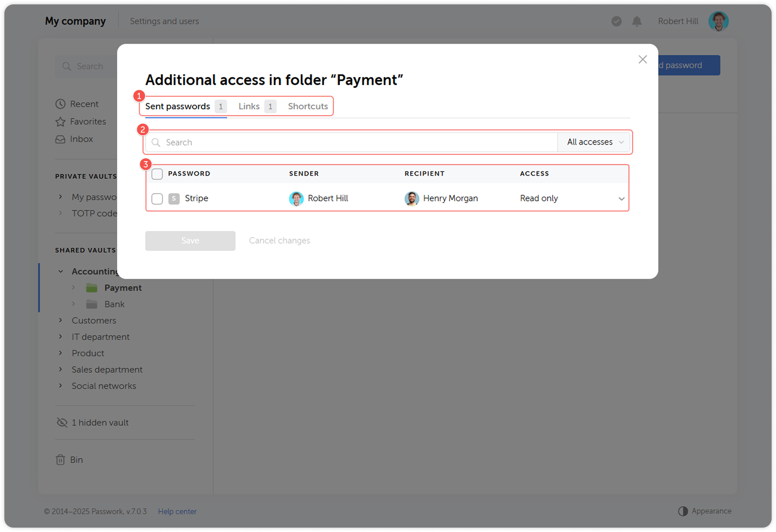Open the All accesses filter dropdown
Screen dimensions: 776x532
click(x=594, y=142)
